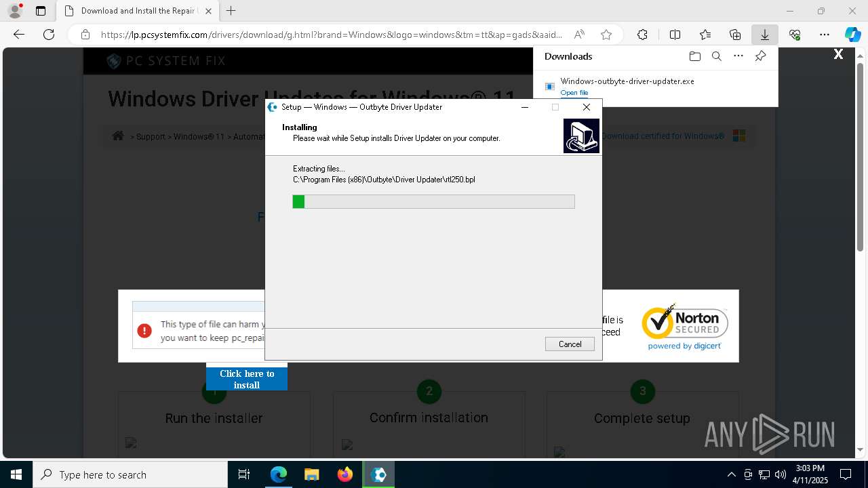Open the Downloads folder icon
The height and width of the screenshot is (488, 868).
coord(694,56)
